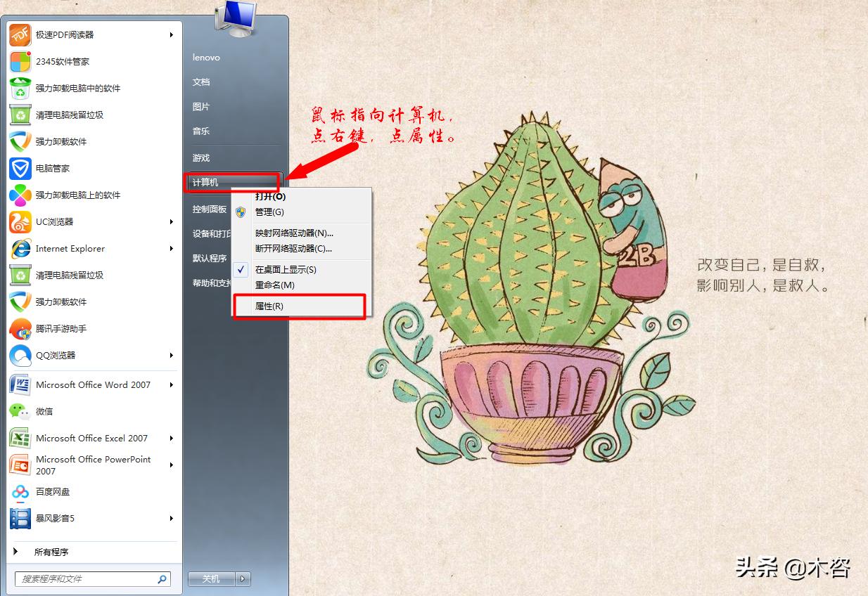Open 极速PDF阅读器

(x=60, y=34)
